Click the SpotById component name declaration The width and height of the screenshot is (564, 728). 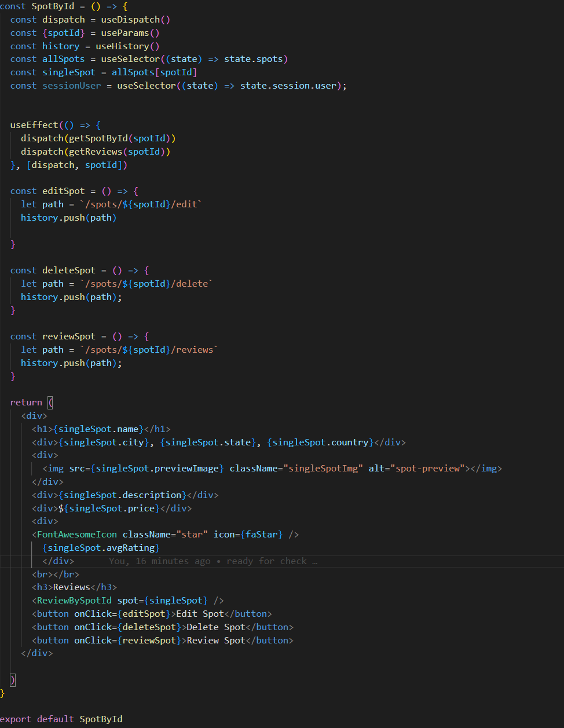(x=53, y=6)
